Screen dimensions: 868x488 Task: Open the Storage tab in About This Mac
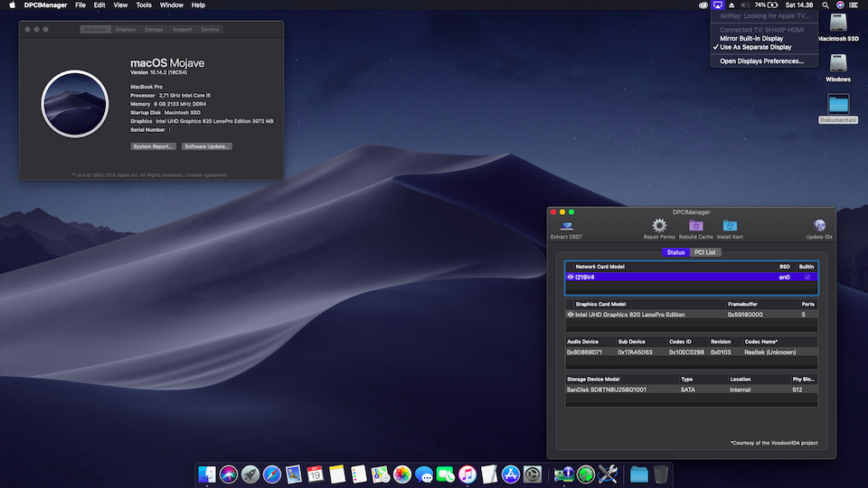(x=154, y=29)
